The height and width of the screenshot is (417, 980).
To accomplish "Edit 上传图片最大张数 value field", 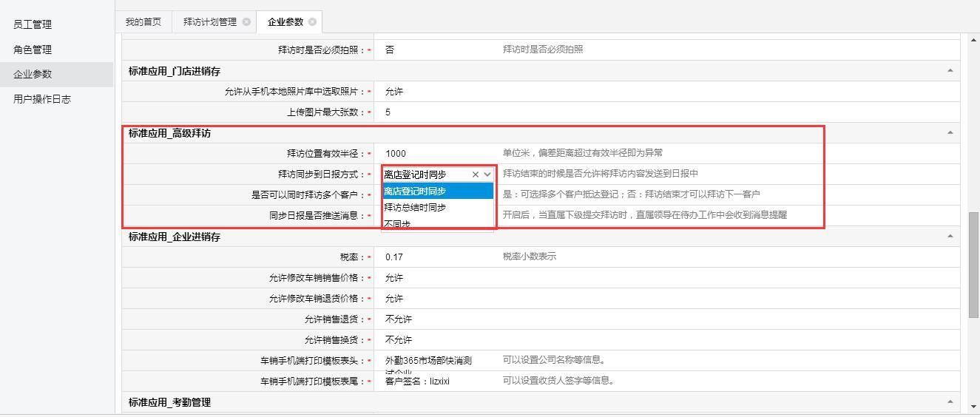I will (436, 112).
